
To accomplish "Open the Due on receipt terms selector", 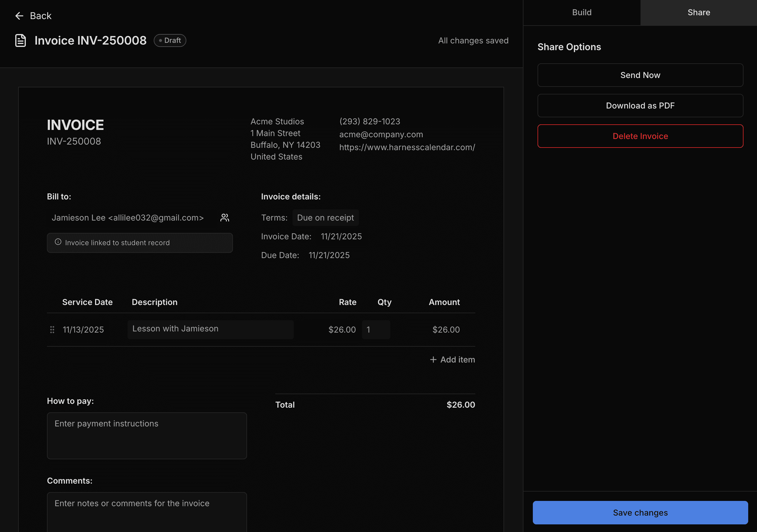I will 325,218.
